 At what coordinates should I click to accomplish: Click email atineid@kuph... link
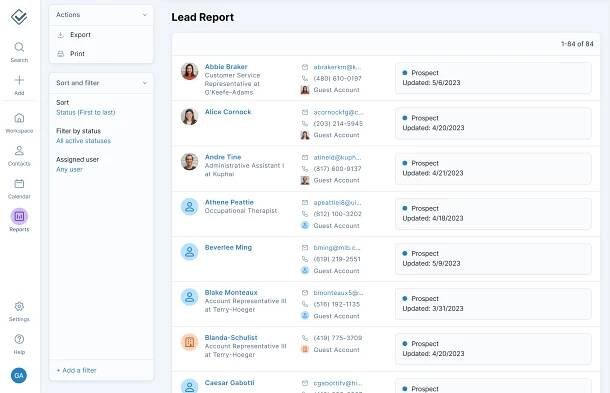click(x=337, y=158)
